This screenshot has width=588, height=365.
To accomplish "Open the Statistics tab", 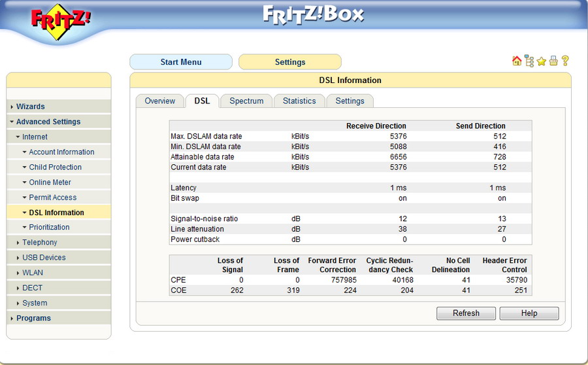I will (x=299, y=101).
